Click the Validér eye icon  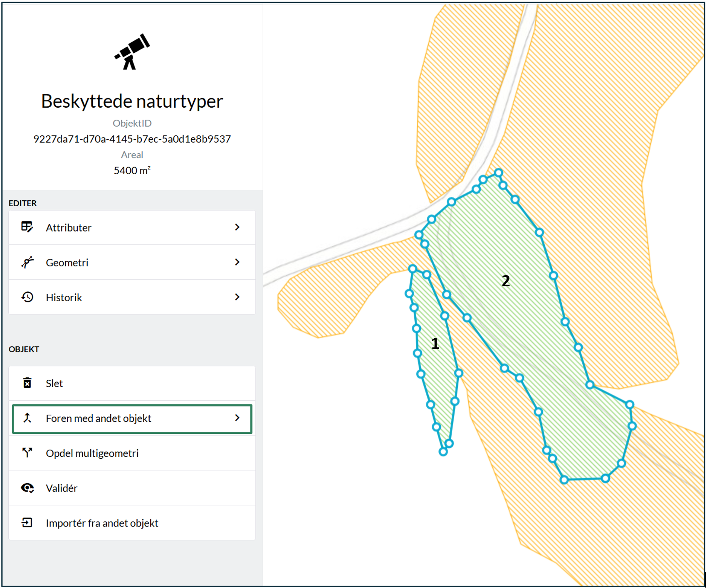(x=27, y=487)
